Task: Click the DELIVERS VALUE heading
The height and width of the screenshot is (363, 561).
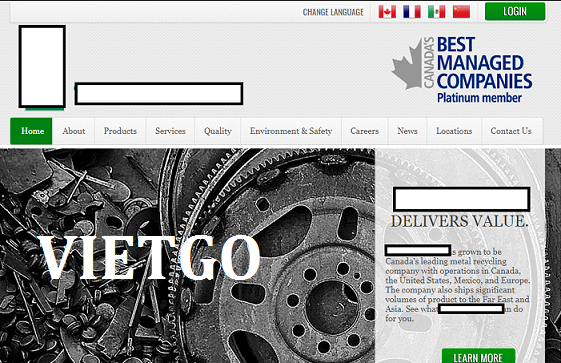Action: coord(459,221)
